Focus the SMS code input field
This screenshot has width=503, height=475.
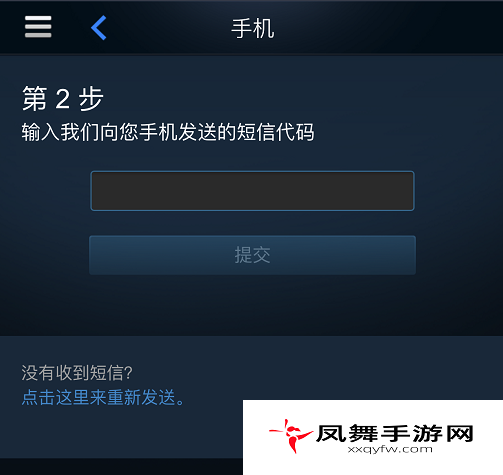pyautogui.click(x=252, y=191)
